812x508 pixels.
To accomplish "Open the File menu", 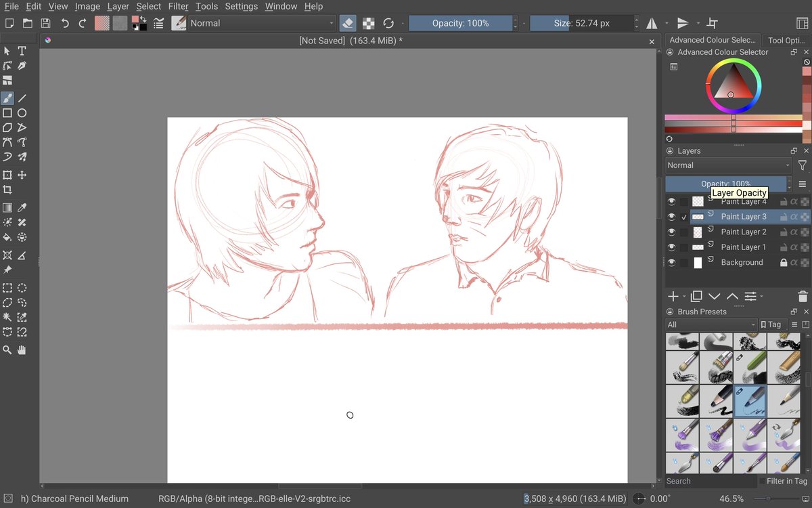I will click(12, 6).
